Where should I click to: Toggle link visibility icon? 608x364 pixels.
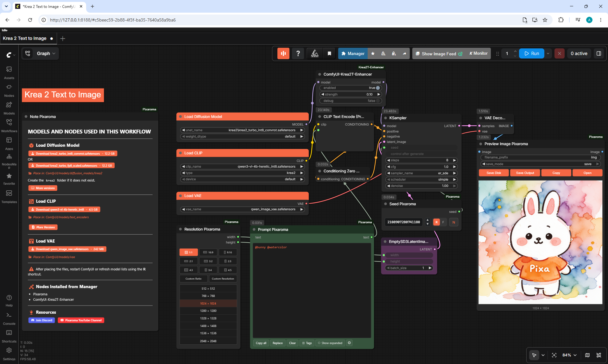599,355
